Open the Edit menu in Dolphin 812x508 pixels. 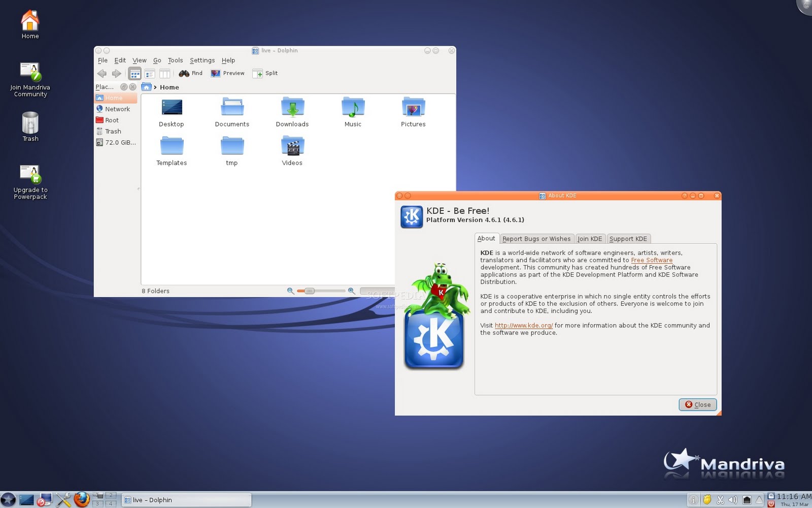click(120, 60)
